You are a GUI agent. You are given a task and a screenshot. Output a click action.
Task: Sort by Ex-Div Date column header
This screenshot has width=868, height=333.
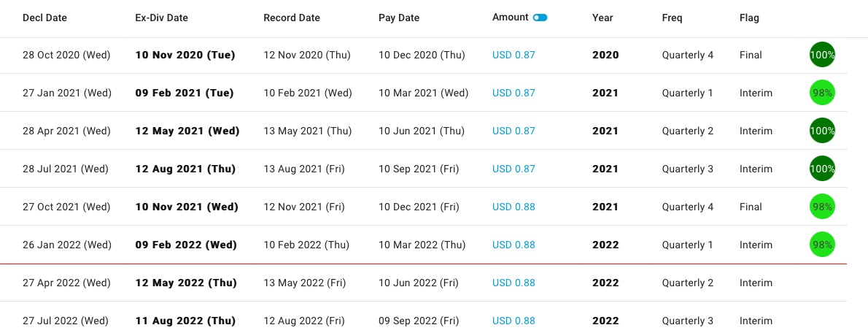(x=162, y=18)
